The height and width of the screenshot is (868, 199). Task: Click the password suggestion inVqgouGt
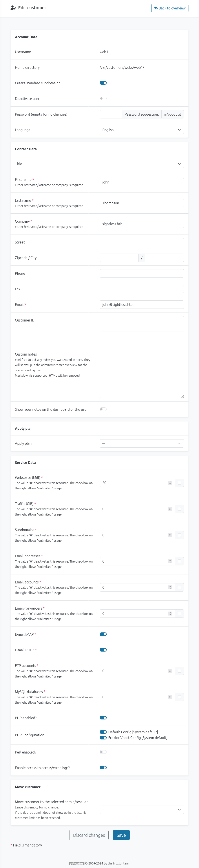pos(173,114)
